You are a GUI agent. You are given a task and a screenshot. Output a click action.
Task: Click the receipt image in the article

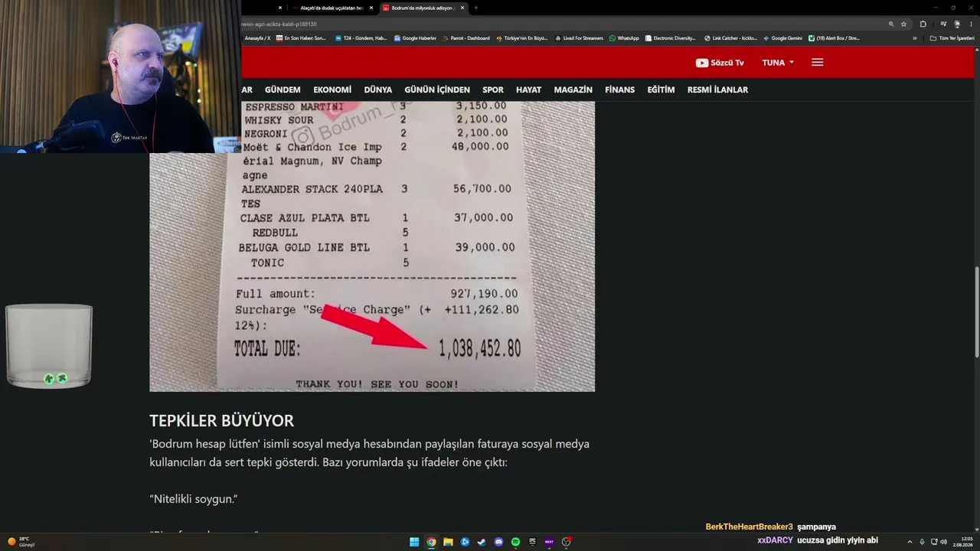tap(372, 246)
